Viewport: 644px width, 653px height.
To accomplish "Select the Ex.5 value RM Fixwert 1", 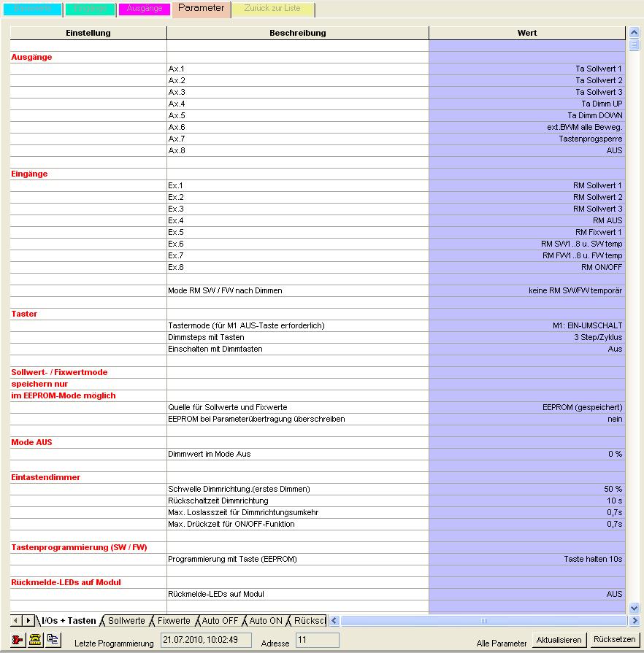I will [527, 232].
